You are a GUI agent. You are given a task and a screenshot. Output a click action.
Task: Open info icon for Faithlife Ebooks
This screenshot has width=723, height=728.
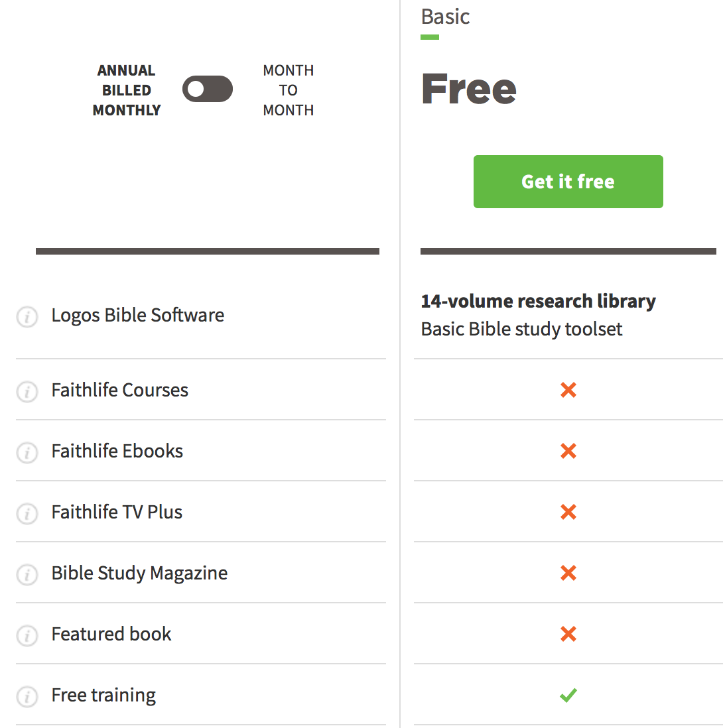point(27,453)
